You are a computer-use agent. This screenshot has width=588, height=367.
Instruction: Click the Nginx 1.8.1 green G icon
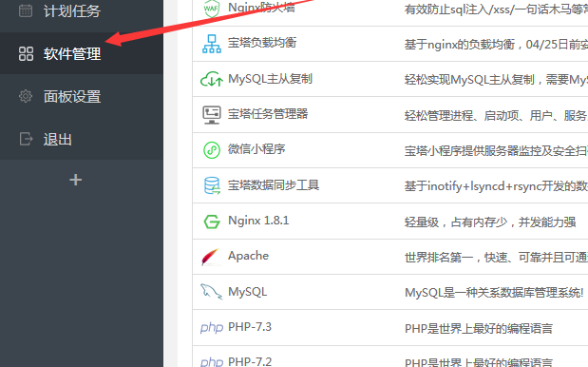coord(212,222)
